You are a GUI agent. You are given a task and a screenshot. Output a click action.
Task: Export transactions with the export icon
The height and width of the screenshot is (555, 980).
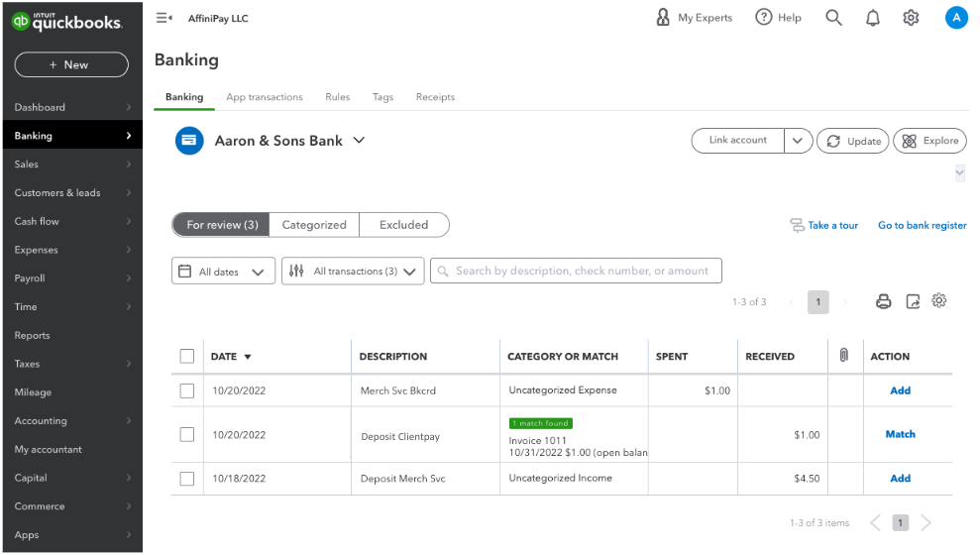coord(913,302)
